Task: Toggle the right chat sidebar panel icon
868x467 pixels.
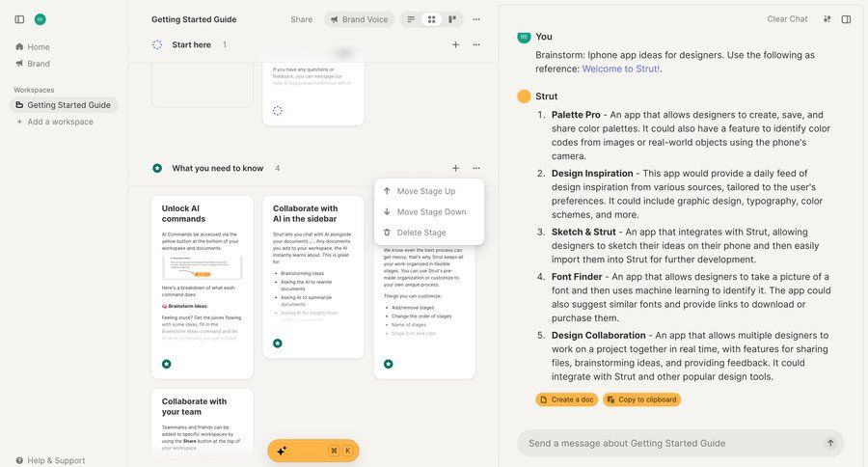Action: point(846,19)
